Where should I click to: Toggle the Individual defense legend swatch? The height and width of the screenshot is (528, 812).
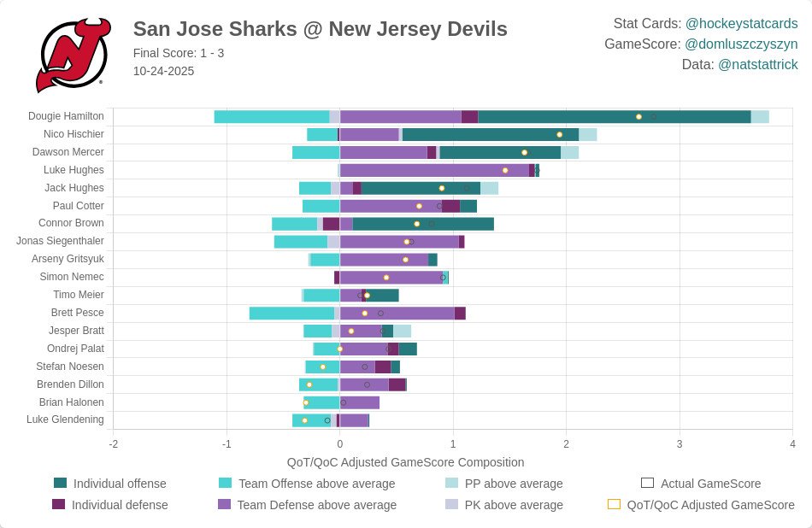tap(60, 505)
